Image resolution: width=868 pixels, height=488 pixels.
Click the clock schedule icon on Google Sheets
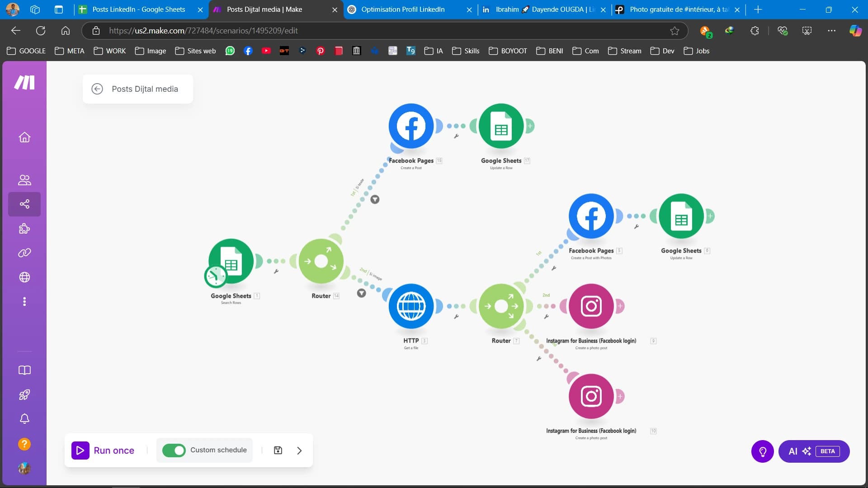tap(216, 277)
